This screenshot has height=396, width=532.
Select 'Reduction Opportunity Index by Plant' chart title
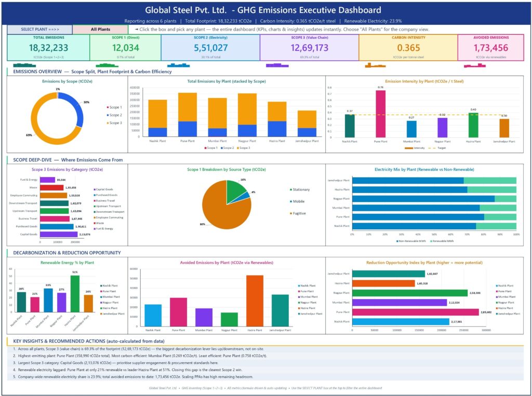[x=424, y=263]
